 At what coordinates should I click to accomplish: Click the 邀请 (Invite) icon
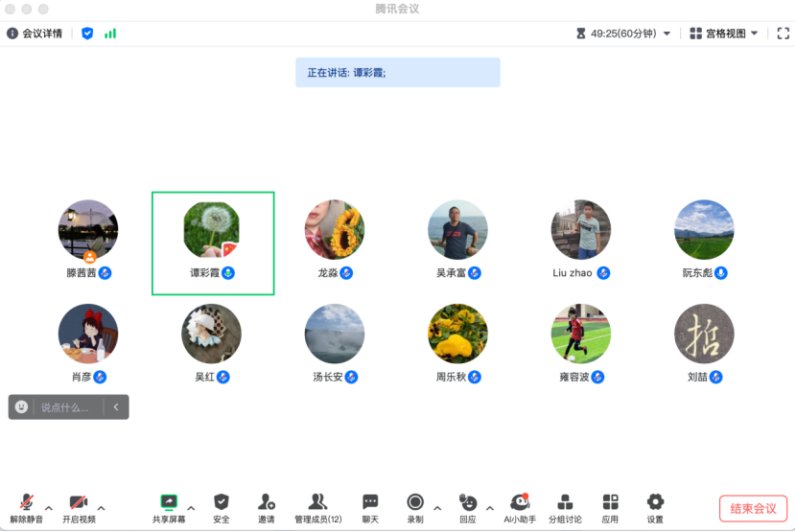coord(266,502)
